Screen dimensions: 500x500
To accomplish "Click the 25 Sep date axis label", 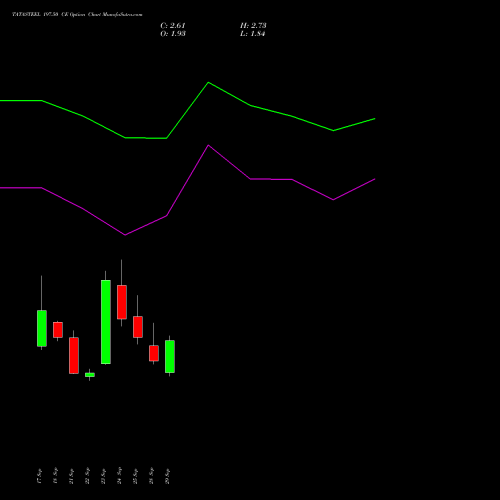I will coord(135,476).
